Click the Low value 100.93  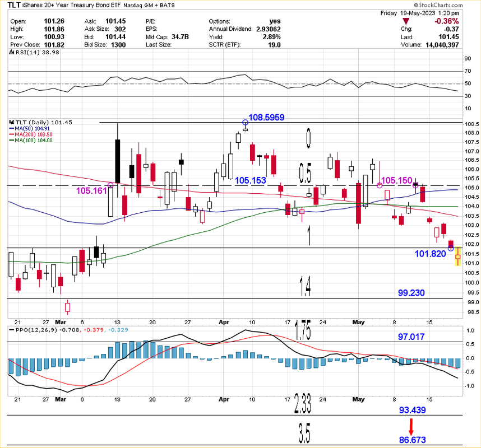click(54, 37)
